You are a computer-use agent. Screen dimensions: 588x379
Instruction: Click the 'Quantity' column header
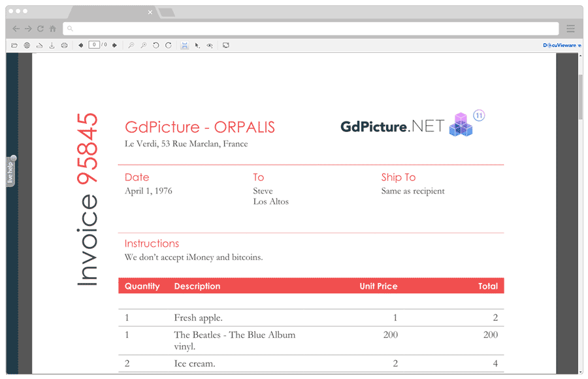(x=142, y=286)
